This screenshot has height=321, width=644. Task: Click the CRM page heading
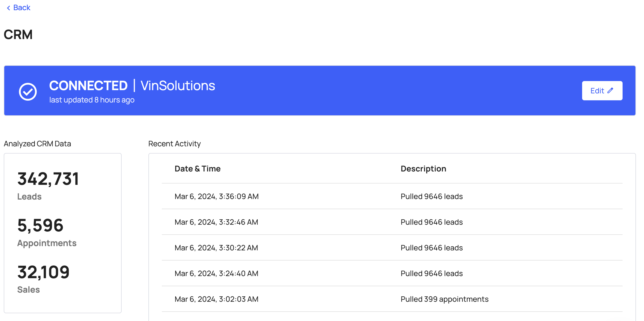click(18, 35)
